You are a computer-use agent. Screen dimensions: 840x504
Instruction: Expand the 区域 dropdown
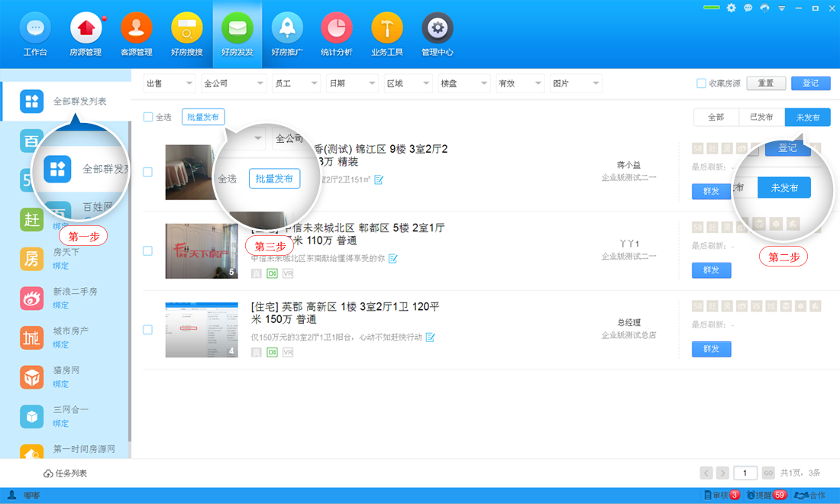coord(408,82)
